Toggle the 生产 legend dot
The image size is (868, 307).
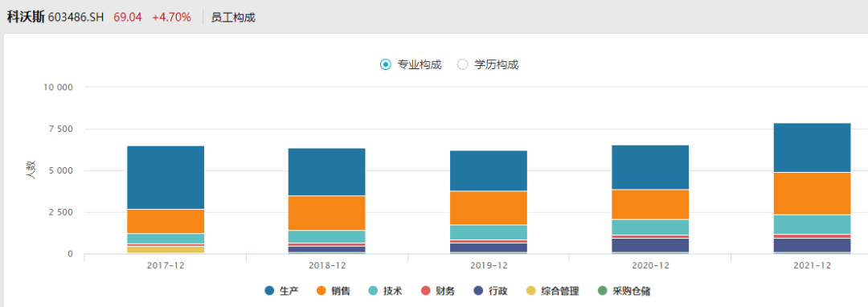point(269,290)
